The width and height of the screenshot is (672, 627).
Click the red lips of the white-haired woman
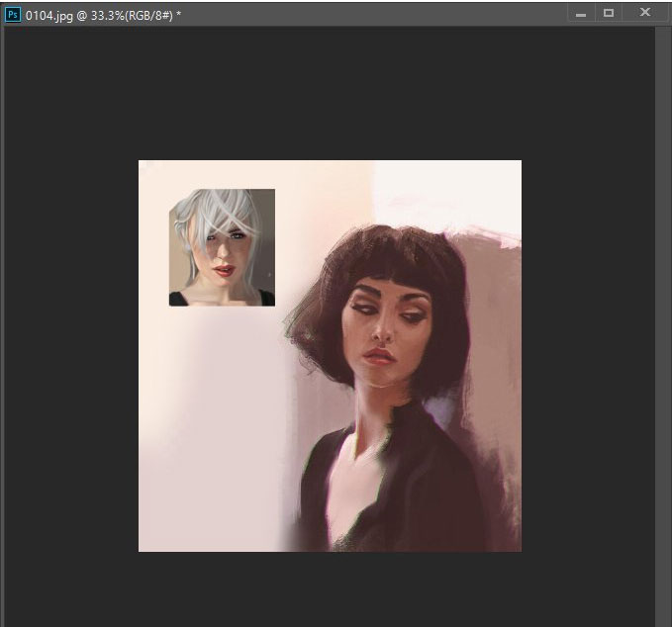tap(224, 271)
